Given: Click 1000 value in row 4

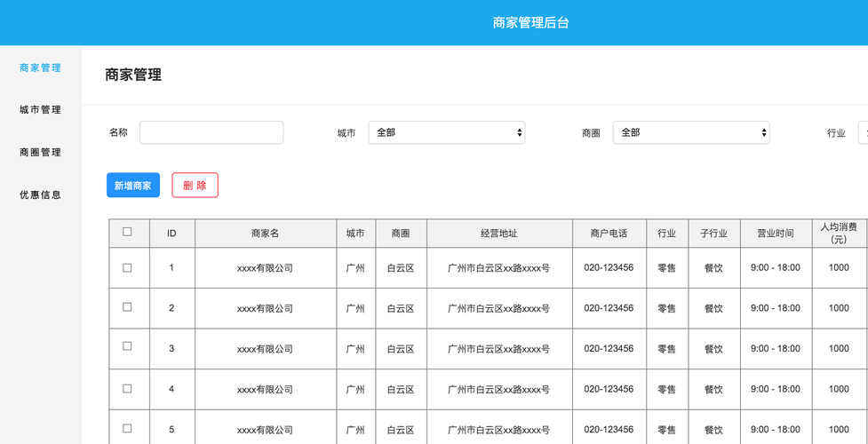Looking at the screenshot, I should pos(840,389).
